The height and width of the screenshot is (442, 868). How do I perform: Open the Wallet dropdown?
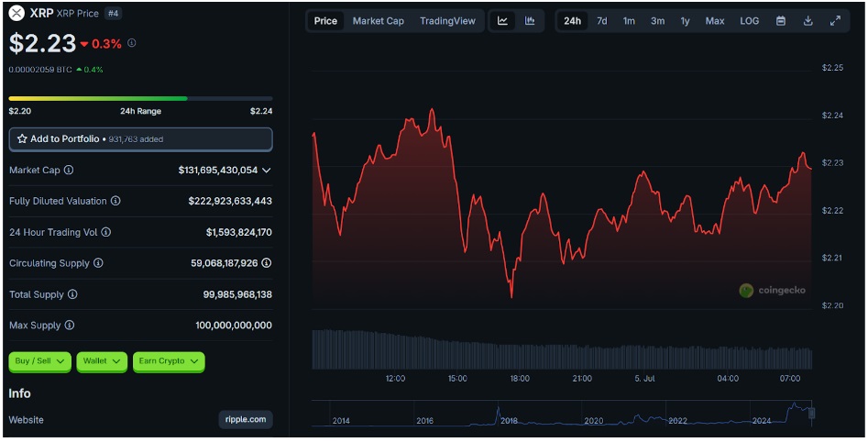point(102,361)
